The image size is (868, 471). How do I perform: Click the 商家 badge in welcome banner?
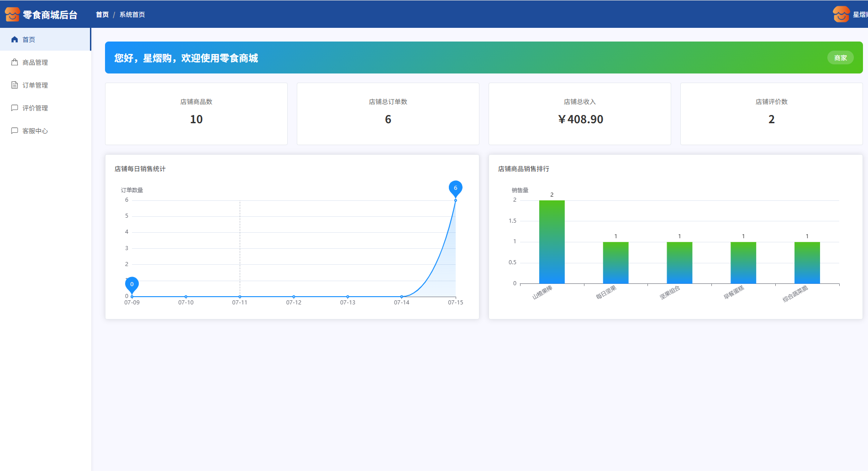pos(840,58)
